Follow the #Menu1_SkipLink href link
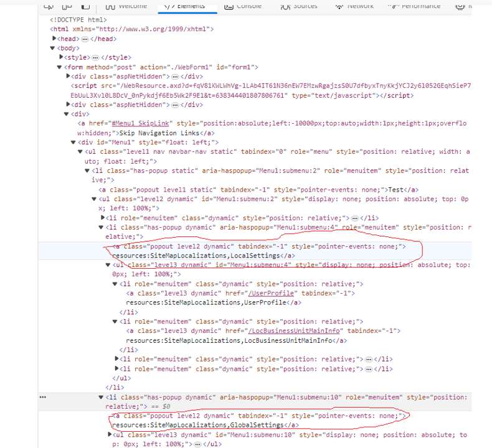Screen dimensions: 492x448 pyautogui.click(x=140, y=123)
